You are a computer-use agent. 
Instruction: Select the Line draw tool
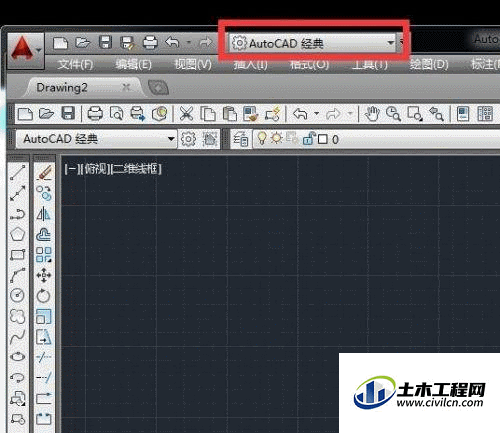pyautogui.click(x=18, y=173)
